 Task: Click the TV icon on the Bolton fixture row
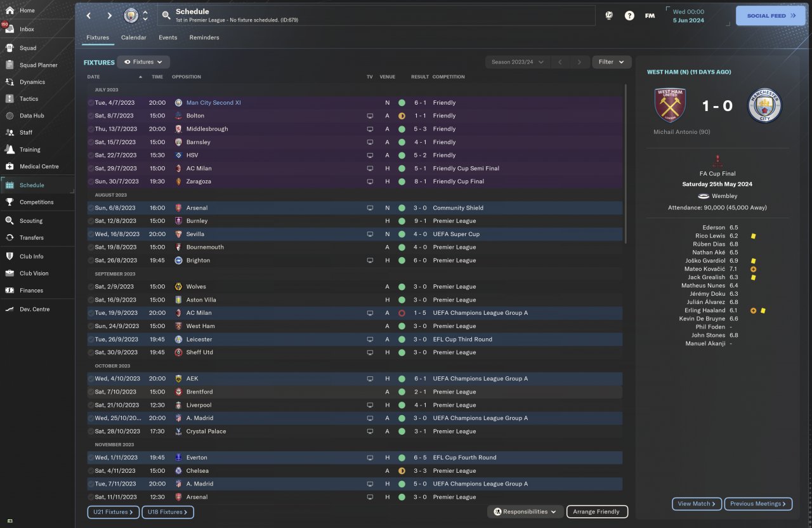click(369, 116)
